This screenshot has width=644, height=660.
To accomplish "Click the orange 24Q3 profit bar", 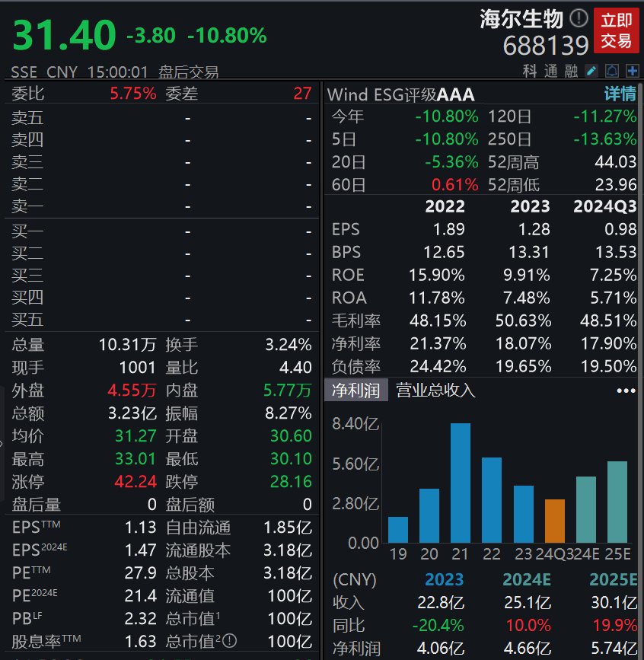I will (x=555, y=521).
